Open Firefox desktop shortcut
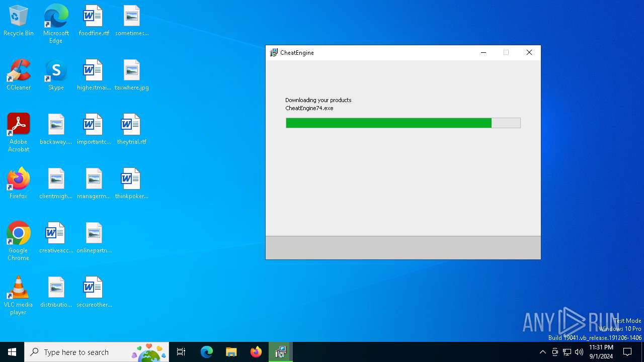 pos(19,184)
